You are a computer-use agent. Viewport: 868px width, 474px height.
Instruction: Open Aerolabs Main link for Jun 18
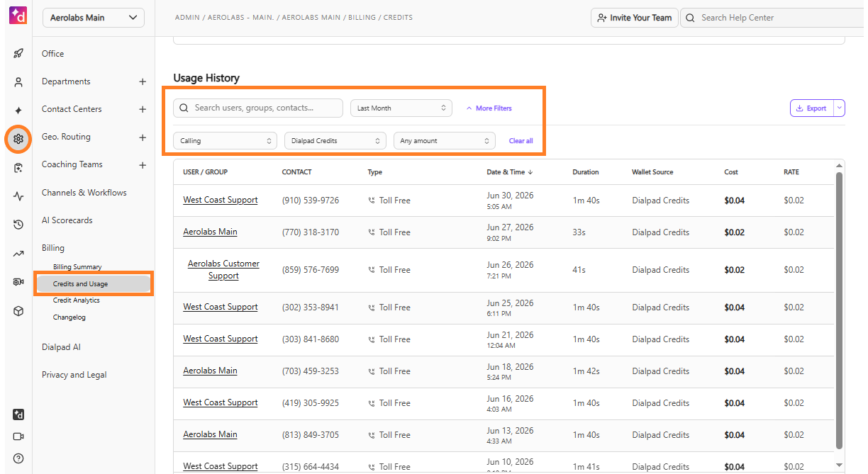(210, 371)
